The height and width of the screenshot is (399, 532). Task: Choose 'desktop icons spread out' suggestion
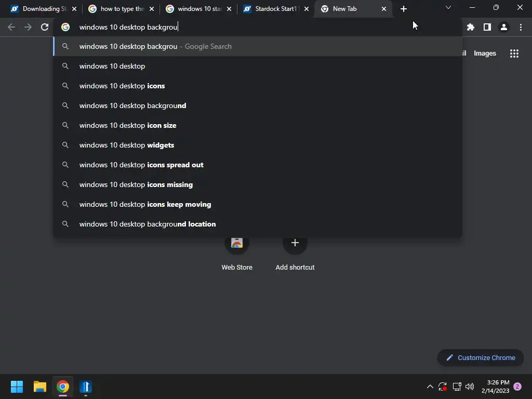tap(258, 165)
